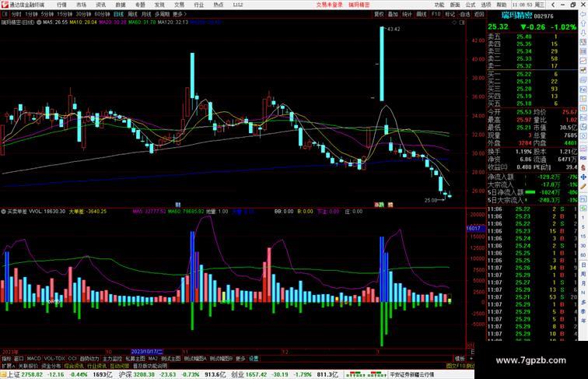588x379 pixels.
Task: Select the 趋势动力 indicator tab
Action: tap(89, 359)
